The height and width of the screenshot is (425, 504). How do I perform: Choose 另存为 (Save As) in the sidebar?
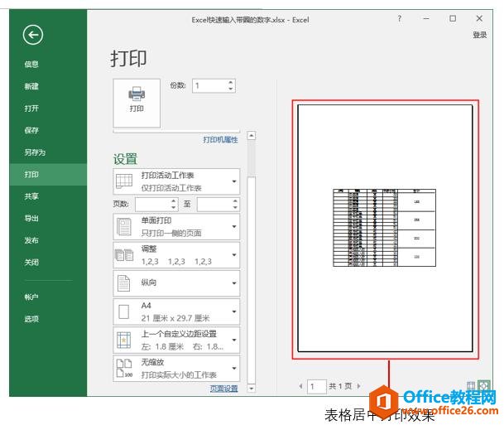click(35, 152)
